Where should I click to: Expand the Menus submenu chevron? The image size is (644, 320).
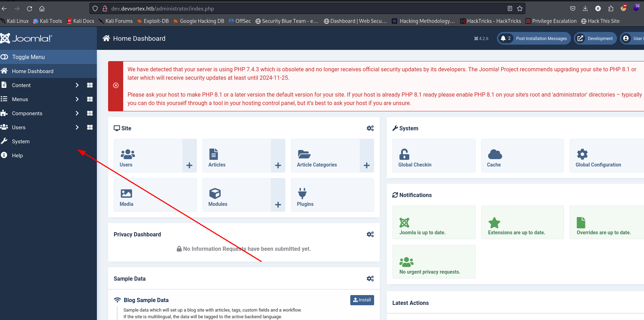(x=77, y=99)
